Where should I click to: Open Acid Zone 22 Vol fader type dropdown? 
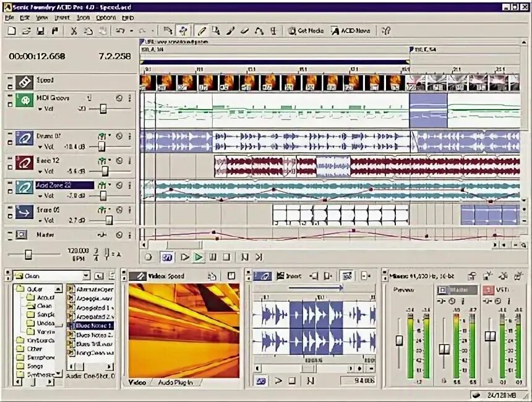click(40, 196)
